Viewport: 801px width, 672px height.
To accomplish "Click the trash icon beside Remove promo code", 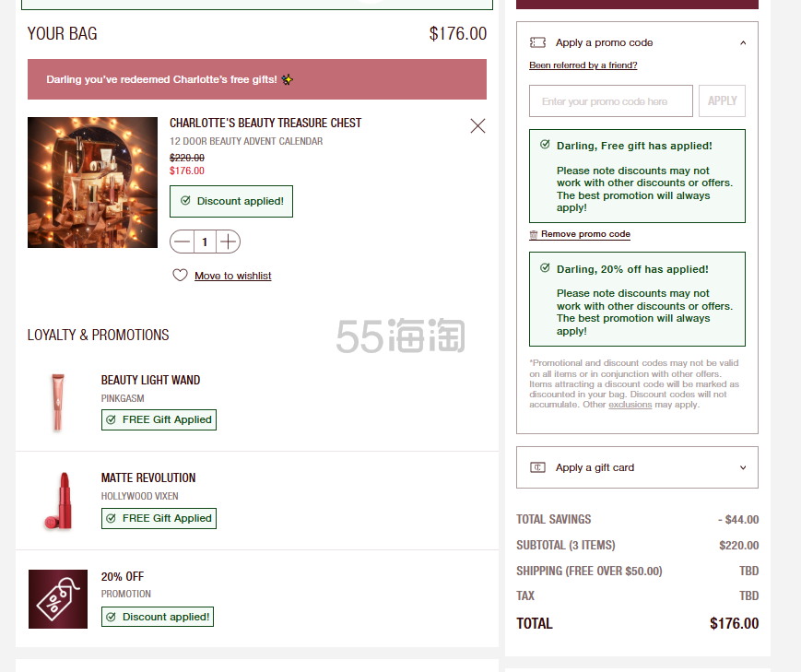I will [x=534, y=234].
